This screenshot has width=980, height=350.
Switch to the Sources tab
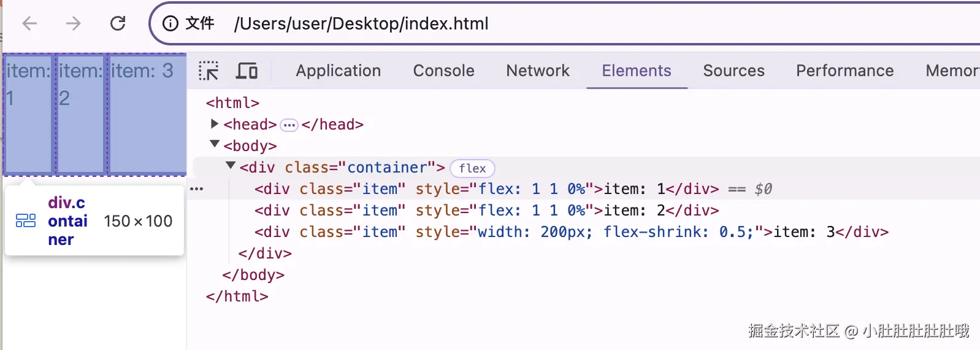pyautogui.click(x=733, y=71)
